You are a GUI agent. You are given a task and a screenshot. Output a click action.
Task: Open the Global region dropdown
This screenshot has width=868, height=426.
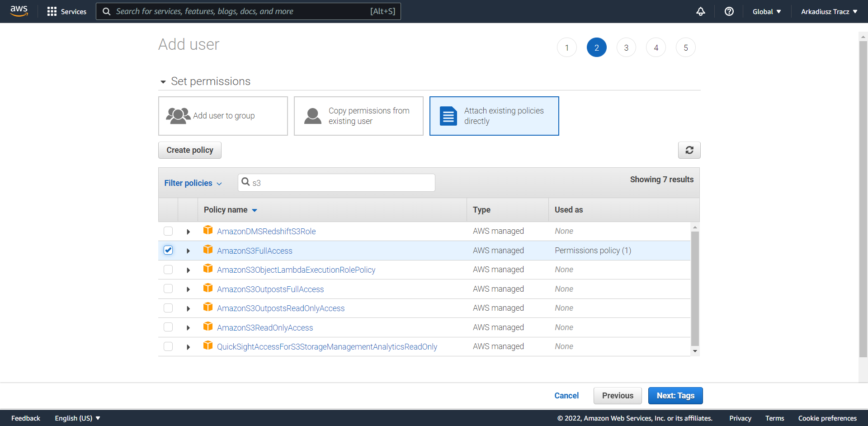click(x=767, y=12)
